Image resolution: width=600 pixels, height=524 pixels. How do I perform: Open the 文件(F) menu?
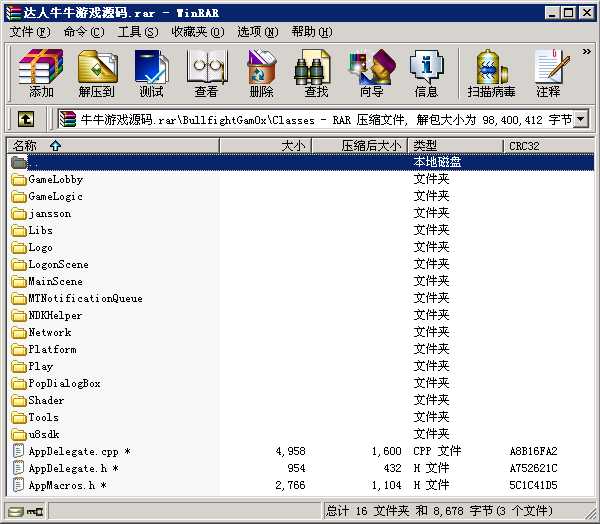(x=30, y=32)
